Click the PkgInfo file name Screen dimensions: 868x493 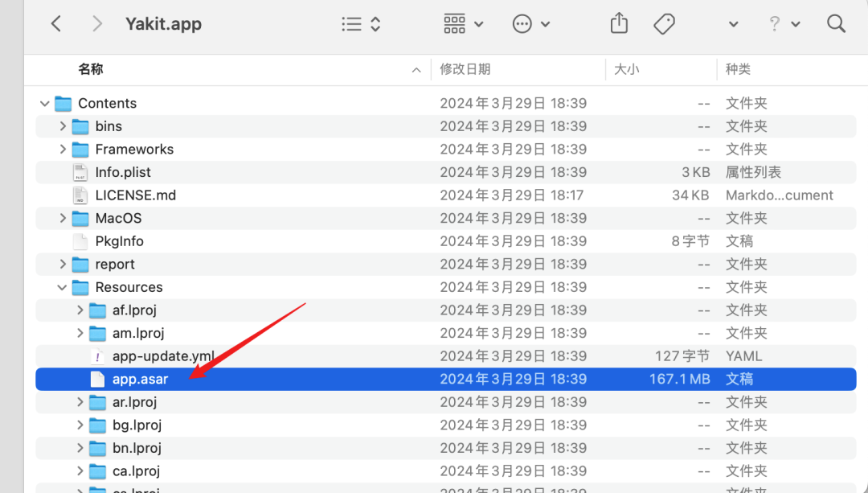[120, 241]
